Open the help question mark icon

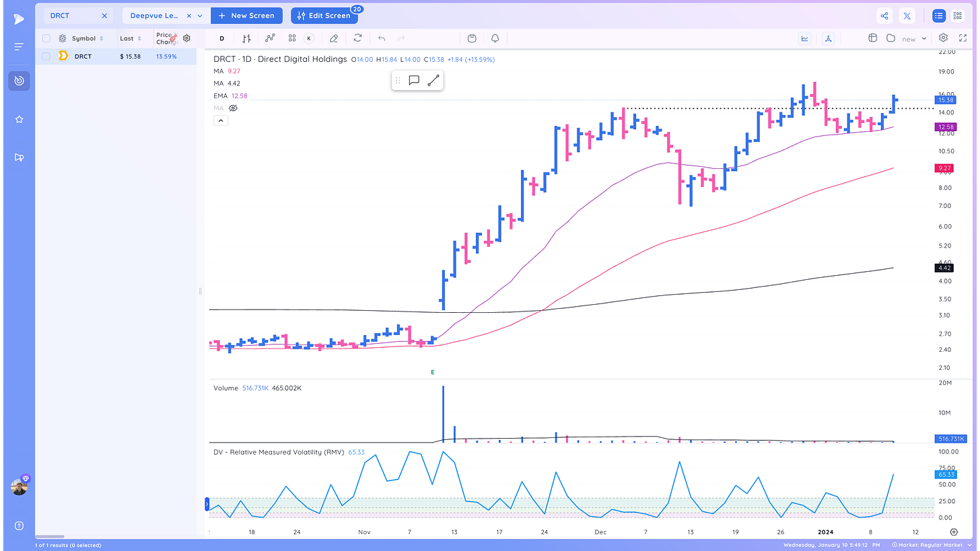(19, 525)
